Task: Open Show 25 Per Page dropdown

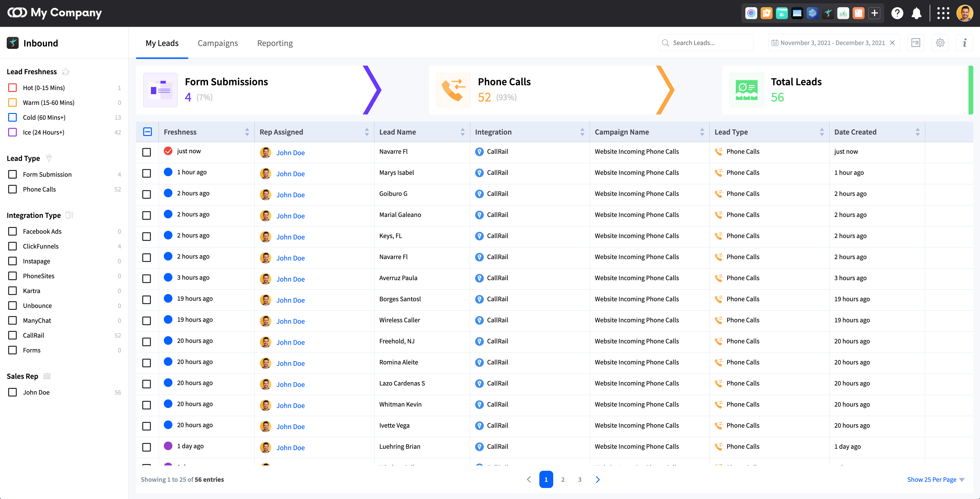Action: 935,480
